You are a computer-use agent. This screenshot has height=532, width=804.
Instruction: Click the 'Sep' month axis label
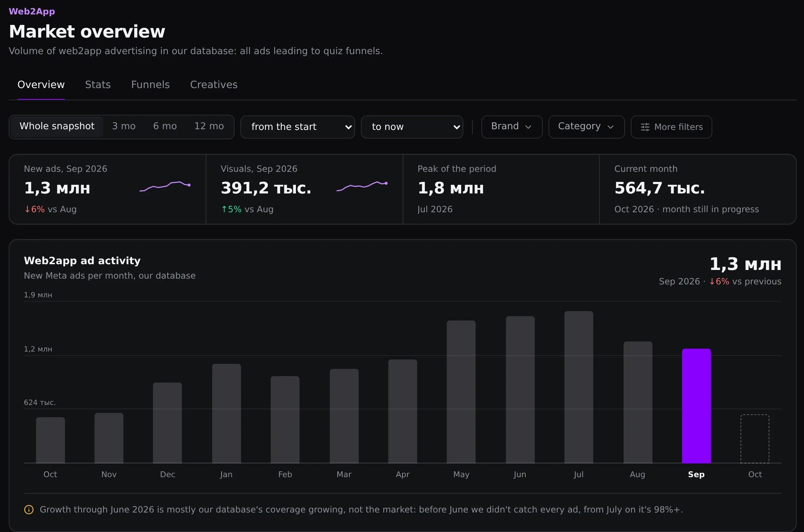[696, 474]
